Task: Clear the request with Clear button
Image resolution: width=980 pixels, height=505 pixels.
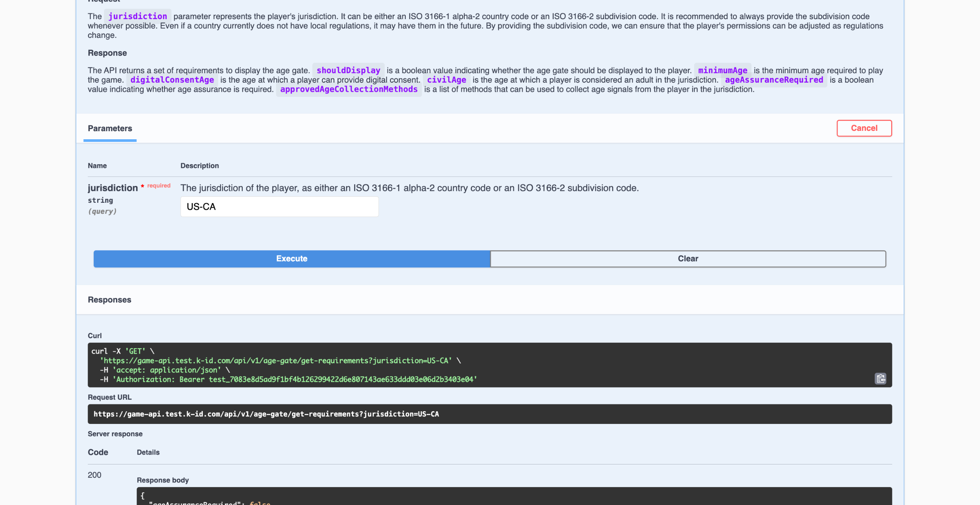Action: pyautogui.click(x=688, y=259)
